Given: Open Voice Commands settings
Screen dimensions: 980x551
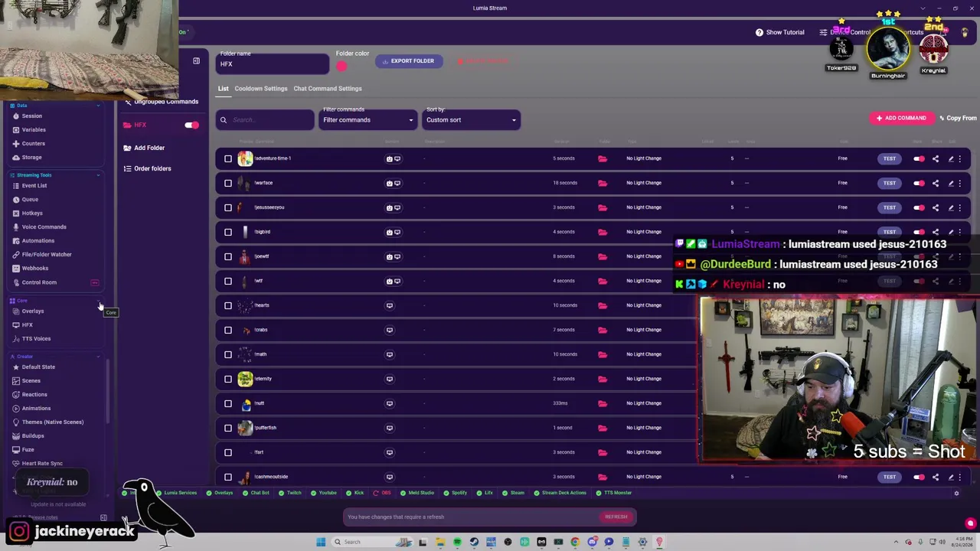Looking at the screenshot, I should 44,227.
